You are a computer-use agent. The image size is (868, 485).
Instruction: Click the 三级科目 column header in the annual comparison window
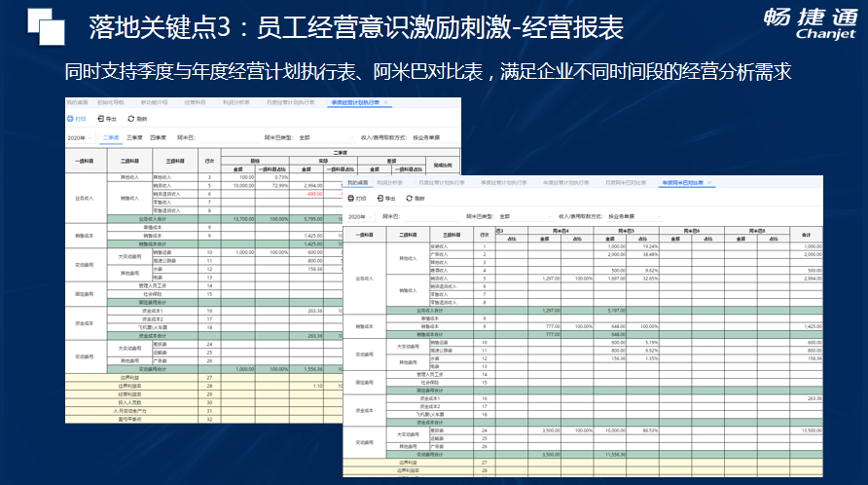(452, 235)
